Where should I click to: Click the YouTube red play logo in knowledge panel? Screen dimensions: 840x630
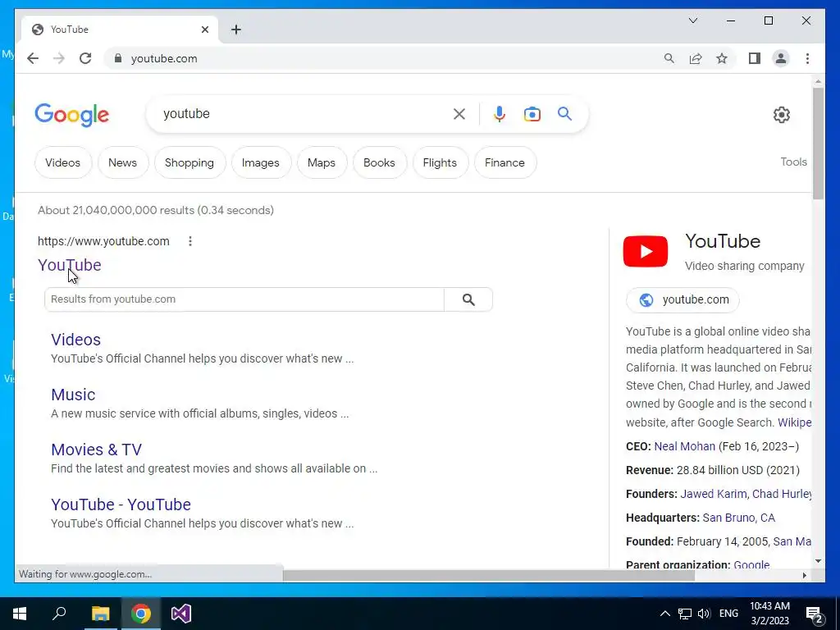646,251
